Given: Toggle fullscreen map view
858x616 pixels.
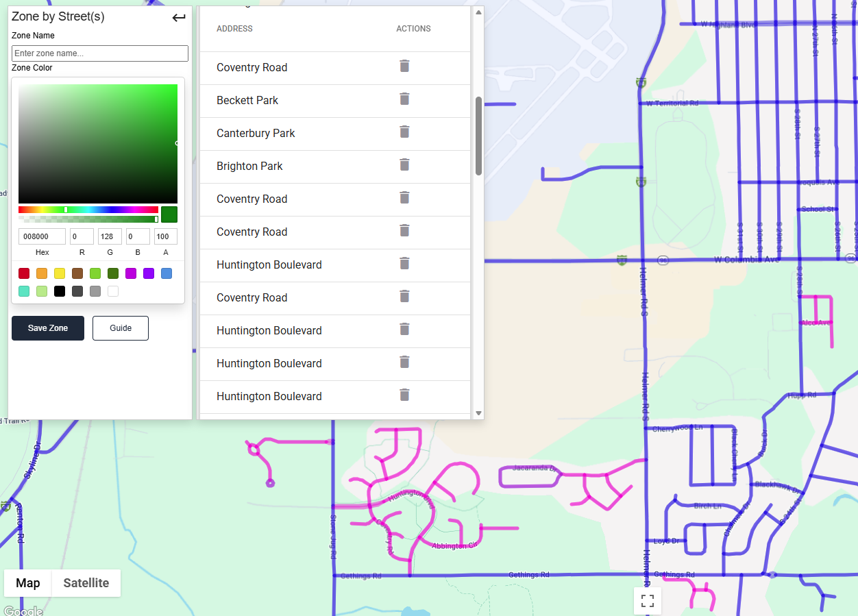Looking at the screenshot, I should tap(647, 601).
